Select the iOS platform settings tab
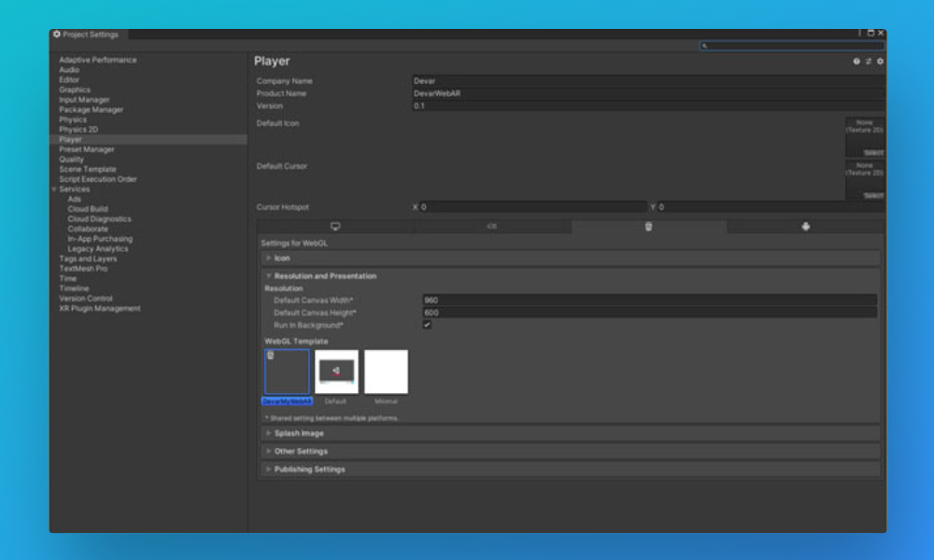 click(491, 227)
